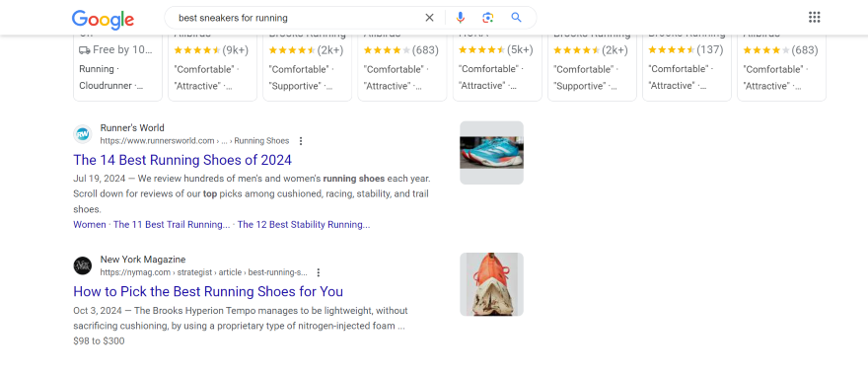Image resolution: width=868 pixels, height=376 pixels.
Task: Submit search with the magnifier icon
Action: 517,18
